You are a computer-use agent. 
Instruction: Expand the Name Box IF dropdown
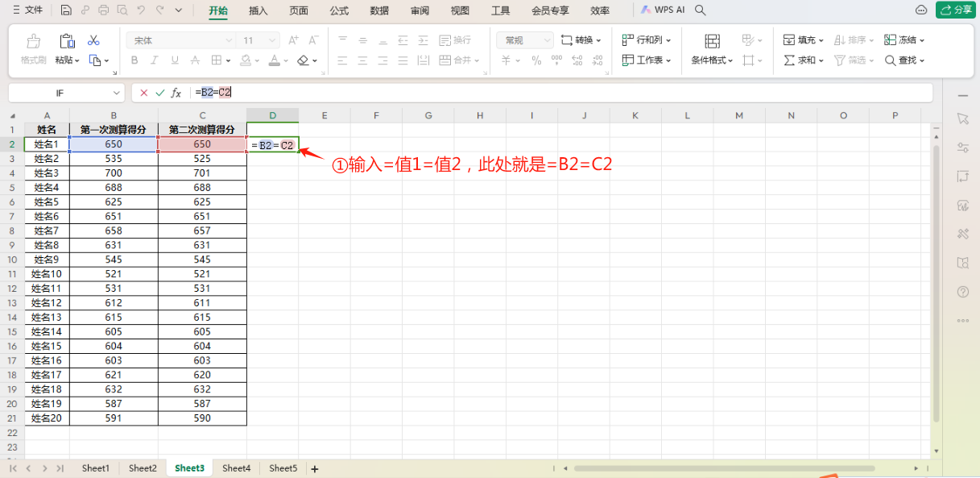[116, 93]
